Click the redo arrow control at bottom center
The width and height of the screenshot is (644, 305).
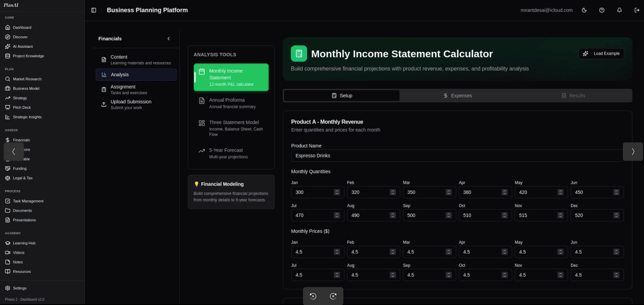(x=333, y=296)
